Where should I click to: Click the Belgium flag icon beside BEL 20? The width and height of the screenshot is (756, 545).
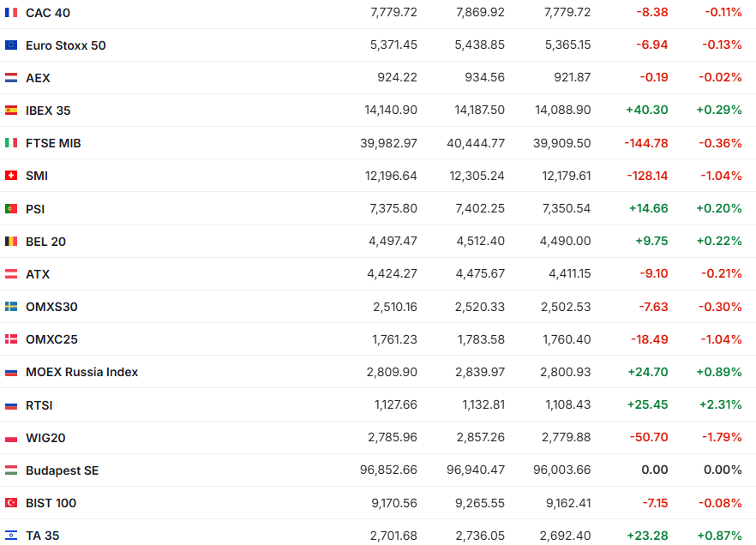[11, 242]
